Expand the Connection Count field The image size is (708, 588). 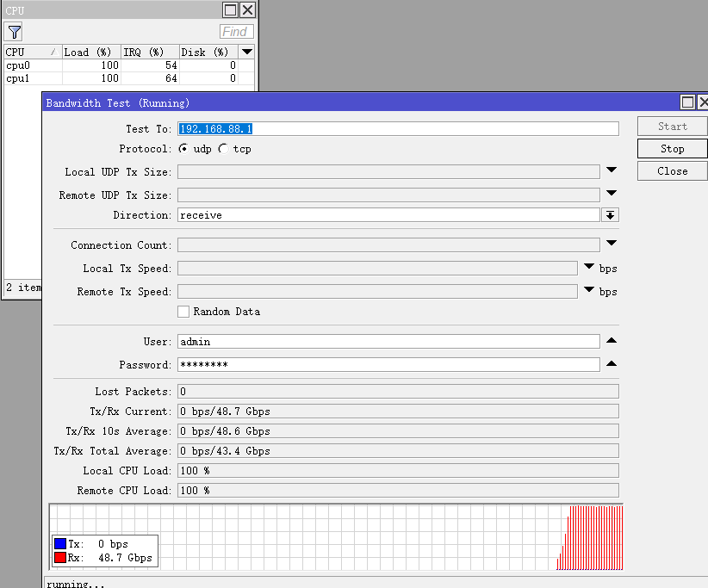(x=612, y=244)
